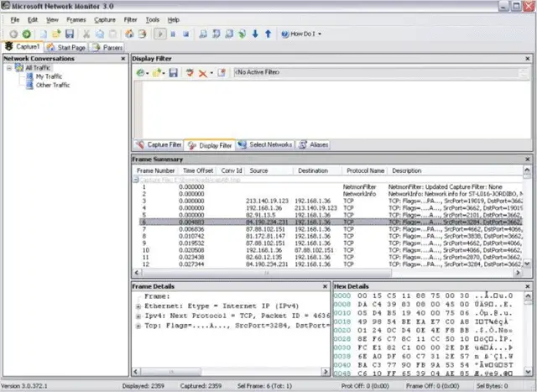Click the green Forward navigation icon

(x=26, y=34)
